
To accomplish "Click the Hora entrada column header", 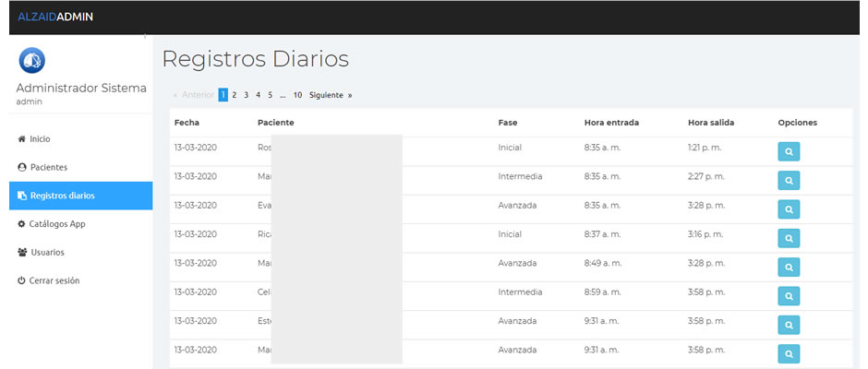I will [x=611, y=123].
